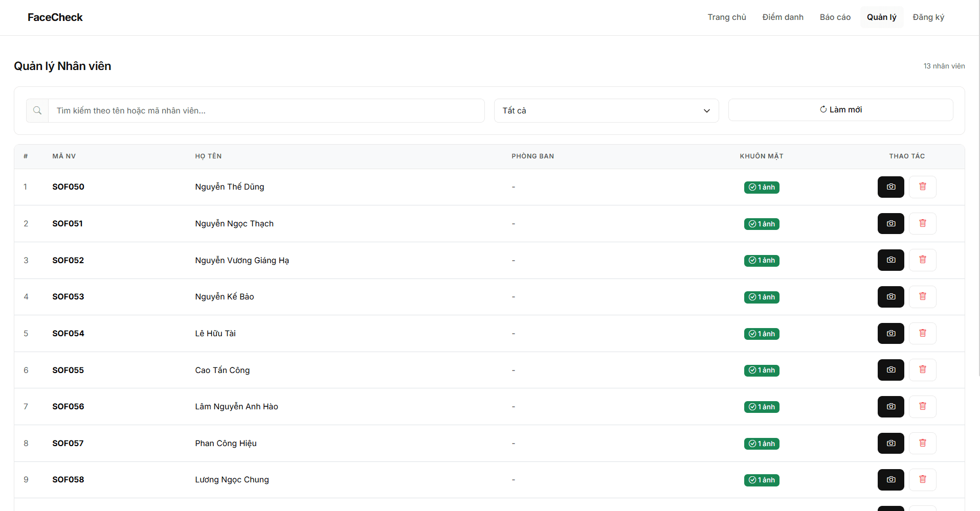Screen dimensions: 980x511
Task: Click the FaceCheck logo link
Action: click(x=55, y=17)
